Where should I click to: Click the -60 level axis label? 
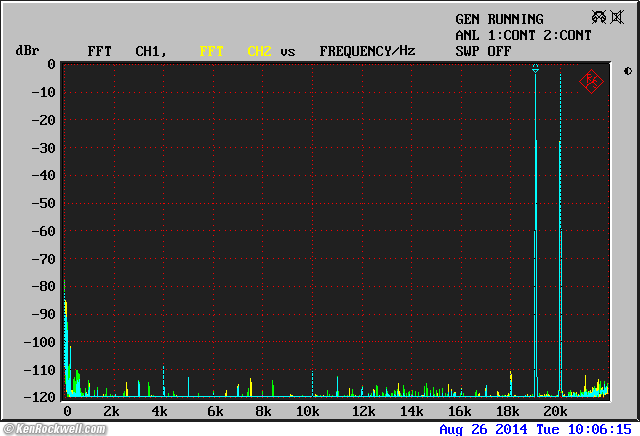[x=43, y=231]
